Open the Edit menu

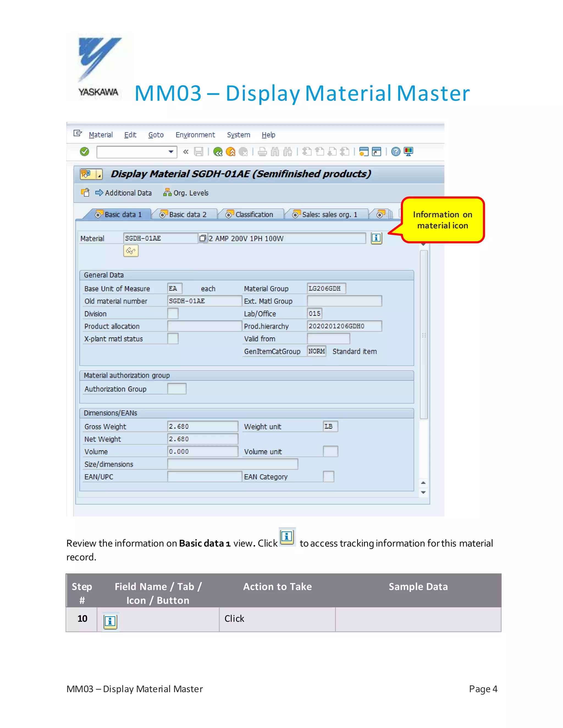coord(130,135)
